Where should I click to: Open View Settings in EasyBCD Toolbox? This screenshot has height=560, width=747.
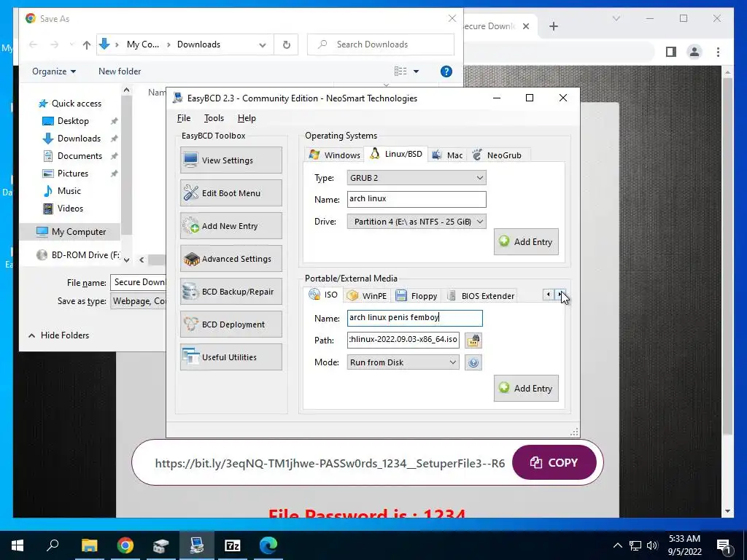click(231, 160)
